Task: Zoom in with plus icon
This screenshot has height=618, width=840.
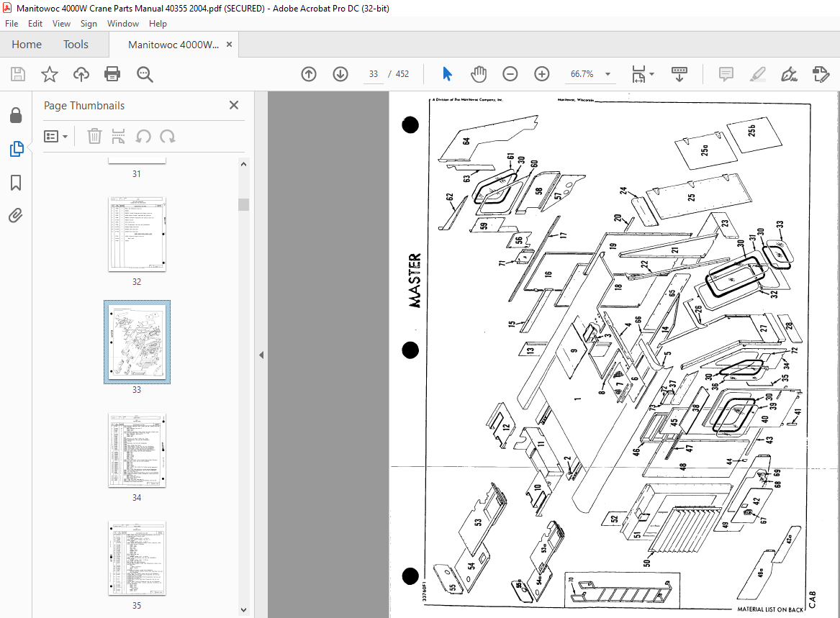Action: click(541, 74)
